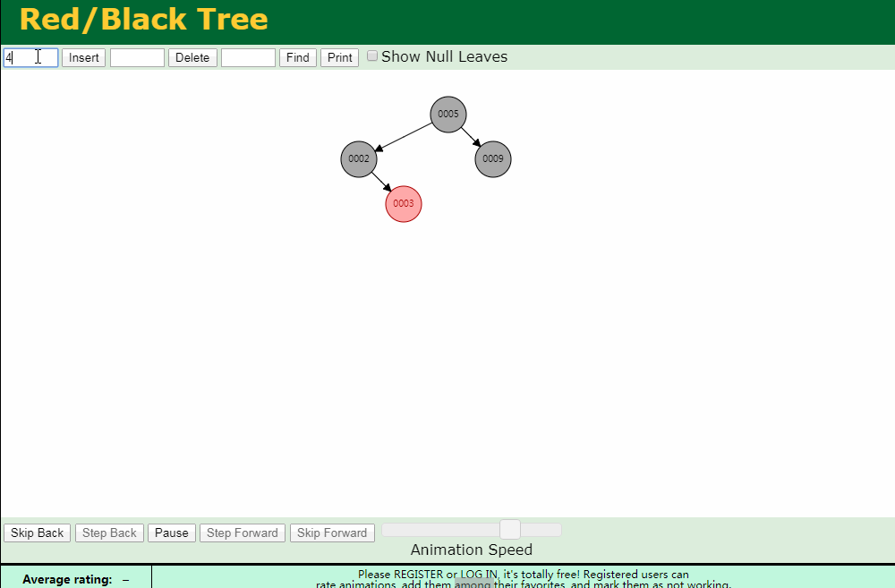Select node 0002 in the tree
895x588 pixels.
359,158
